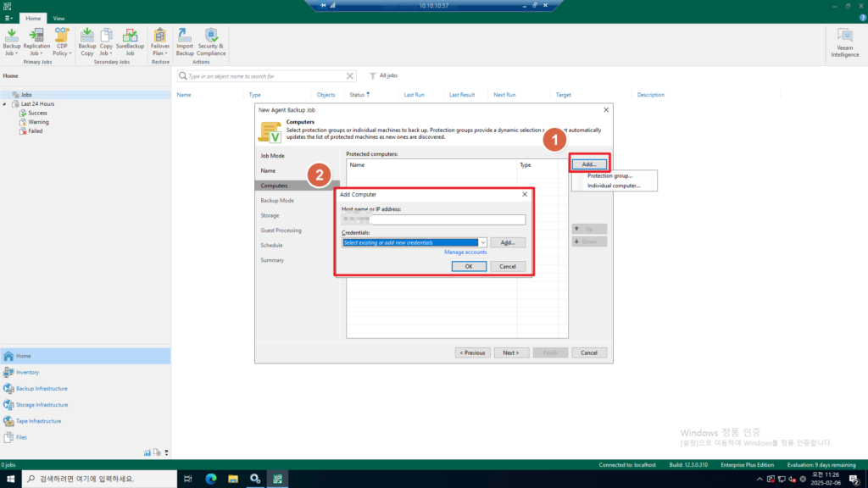868x488 pixels.
Task: Sort jobs by the Target column
Action: tap(563, 95)
